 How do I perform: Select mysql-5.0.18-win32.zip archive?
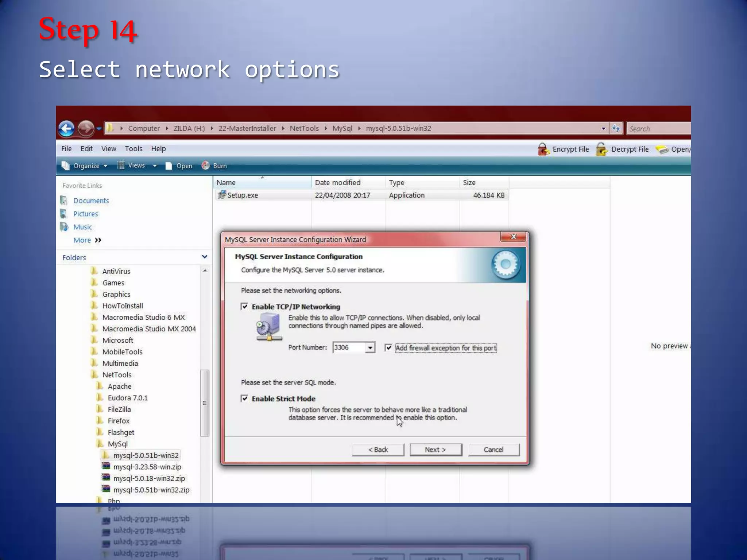149,478
